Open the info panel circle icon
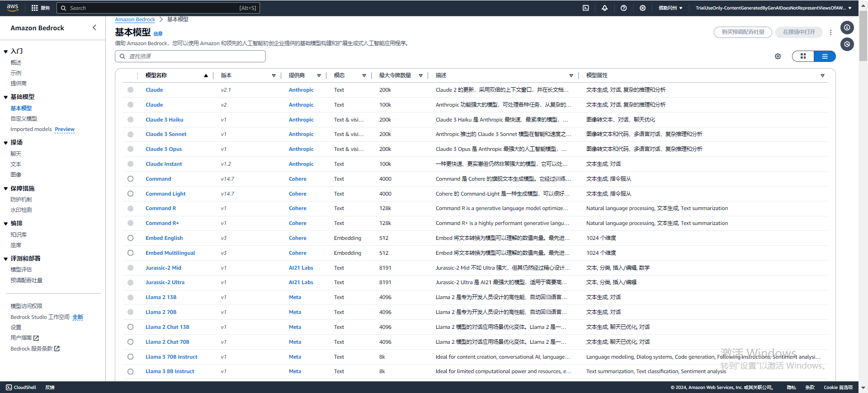 click(x=847, y=28)
